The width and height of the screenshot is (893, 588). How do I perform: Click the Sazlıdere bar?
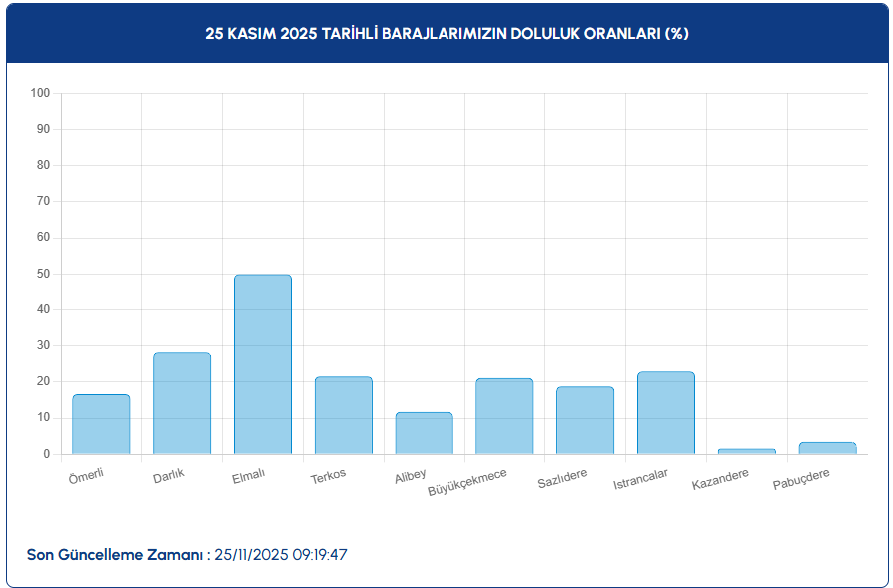(x=585, y=421)
